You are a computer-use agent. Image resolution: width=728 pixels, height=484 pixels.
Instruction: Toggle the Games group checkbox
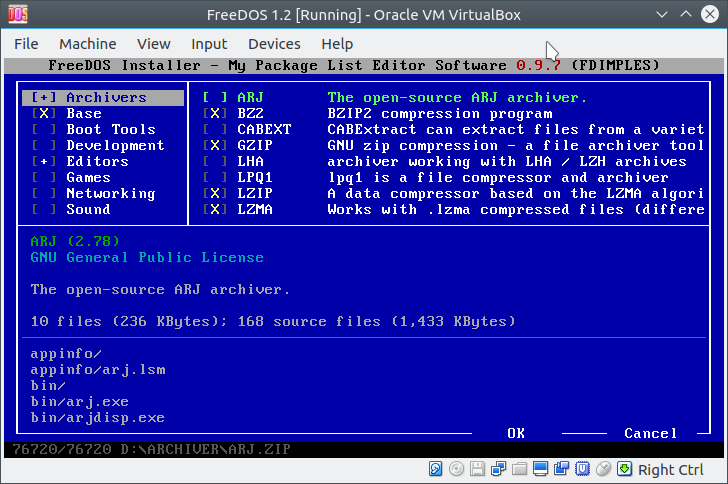pyautogui.click(x=44, y=177)
